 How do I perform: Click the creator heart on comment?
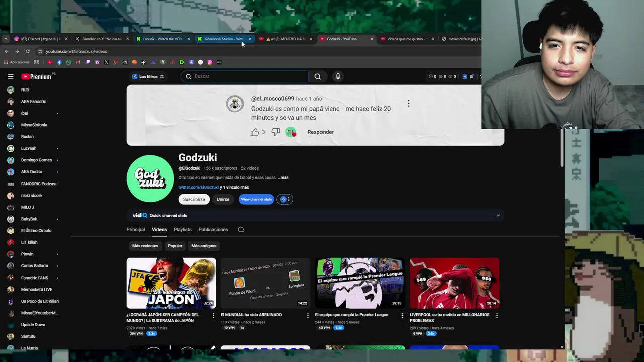pyautogui.click(x=291, y=132)
